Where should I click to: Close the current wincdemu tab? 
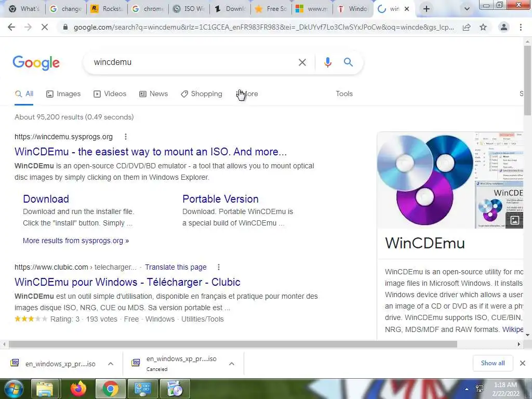[x=407, y=9]
